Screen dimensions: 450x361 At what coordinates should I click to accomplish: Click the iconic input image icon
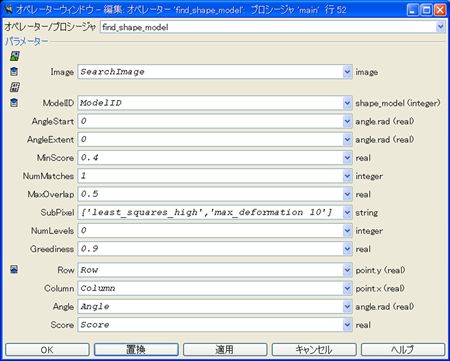(14, 56)
